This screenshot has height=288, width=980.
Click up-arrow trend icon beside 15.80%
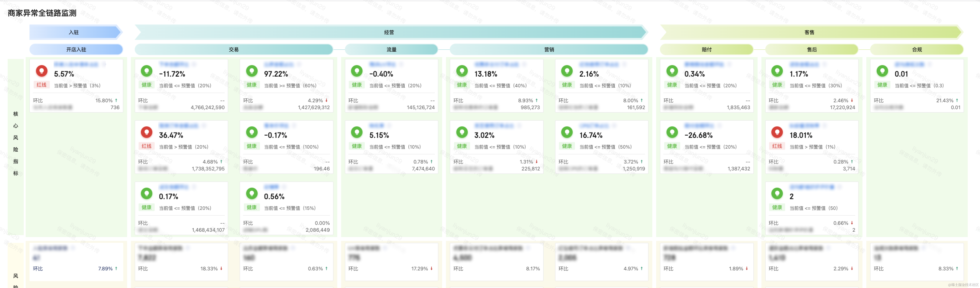[116, 101]
